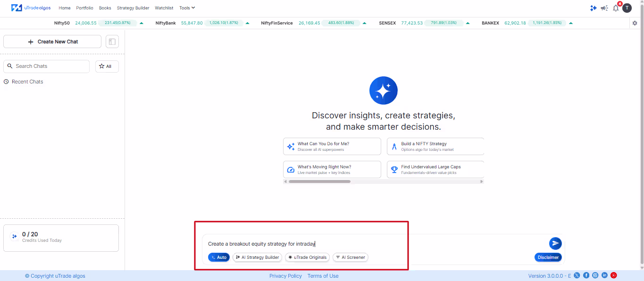Click the search magnifier in Search Chats

10,66
